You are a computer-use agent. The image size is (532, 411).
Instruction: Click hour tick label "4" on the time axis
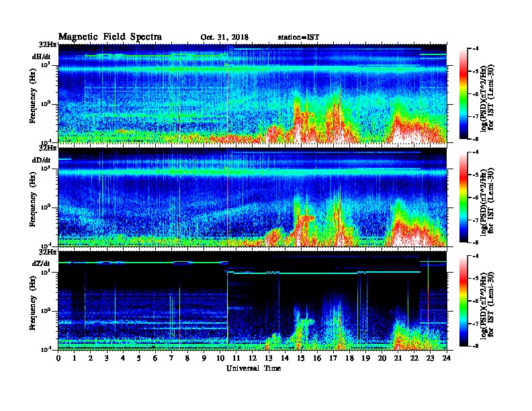(x=123, y=358)
